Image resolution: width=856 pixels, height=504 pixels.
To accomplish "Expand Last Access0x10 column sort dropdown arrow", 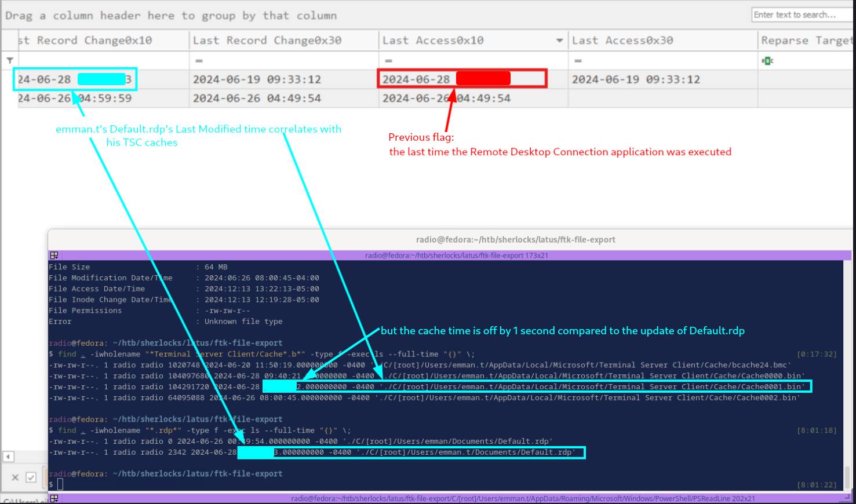I will click(559, 41).
